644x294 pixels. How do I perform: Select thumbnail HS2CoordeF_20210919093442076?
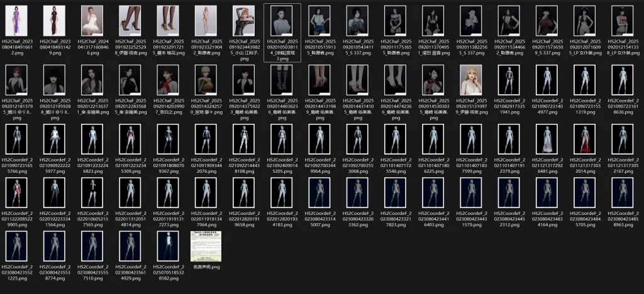pos(206,139)
